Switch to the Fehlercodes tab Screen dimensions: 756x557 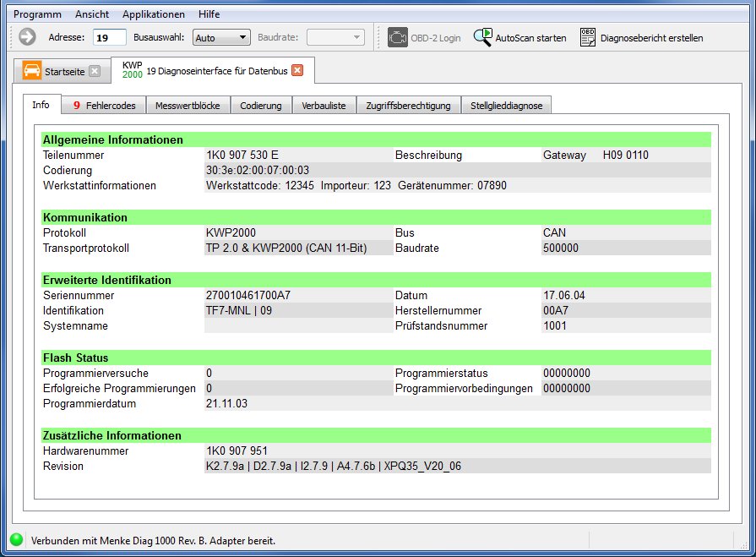tap(104, 106)
